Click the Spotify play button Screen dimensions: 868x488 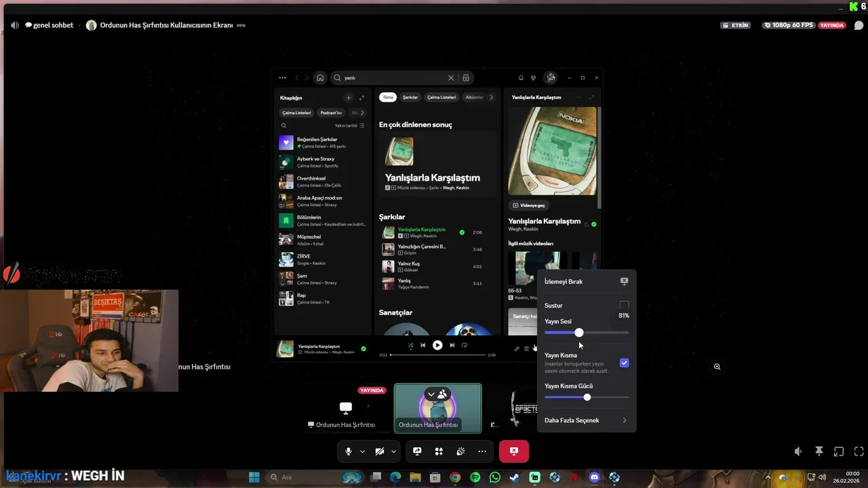point(437,345)
